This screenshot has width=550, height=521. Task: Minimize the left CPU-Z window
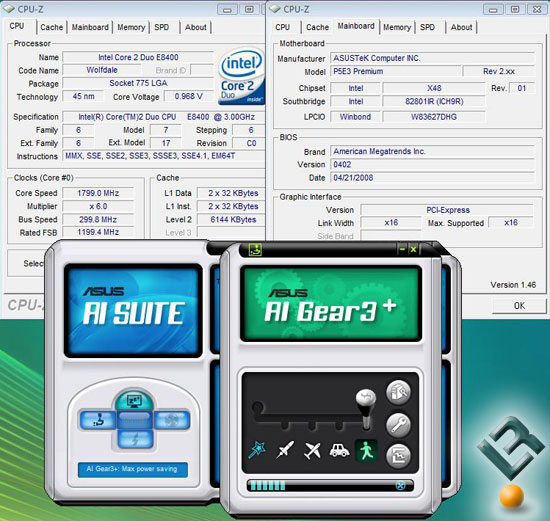227,9
